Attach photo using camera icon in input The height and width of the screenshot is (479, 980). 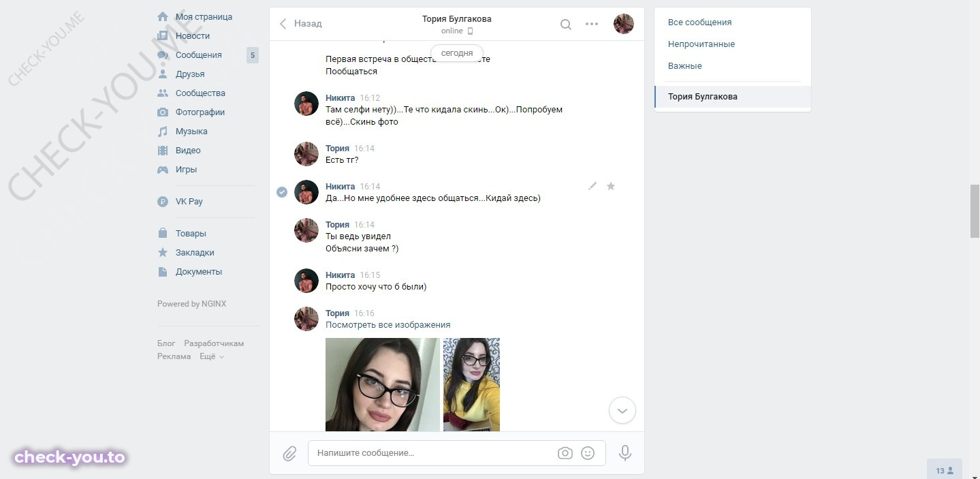[x=565, y=453]
